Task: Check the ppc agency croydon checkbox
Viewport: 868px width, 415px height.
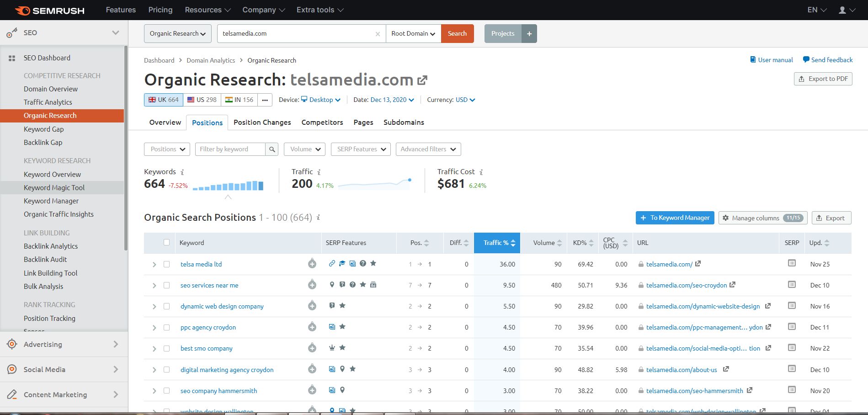Action: pos(167,327)
